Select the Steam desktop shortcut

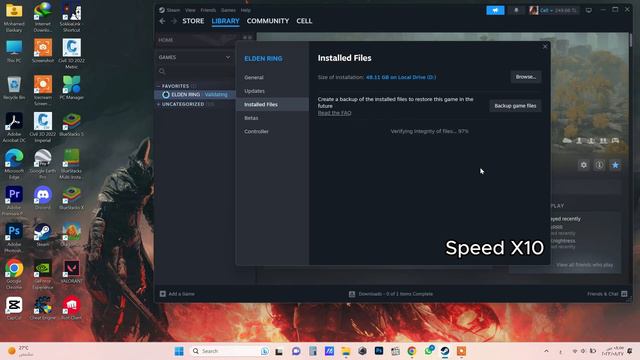[42, 235]
